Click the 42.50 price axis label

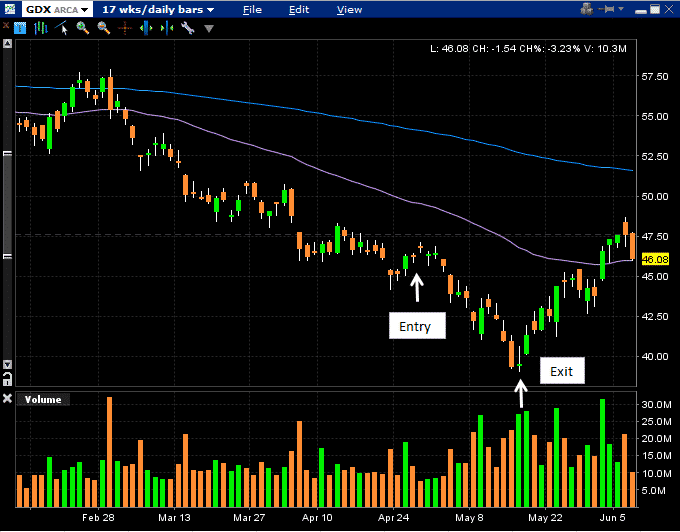(654, 316)
